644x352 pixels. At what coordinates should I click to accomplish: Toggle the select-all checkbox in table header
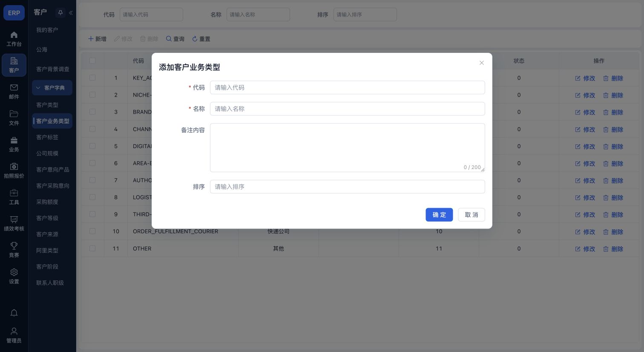[x=92, y=61]
